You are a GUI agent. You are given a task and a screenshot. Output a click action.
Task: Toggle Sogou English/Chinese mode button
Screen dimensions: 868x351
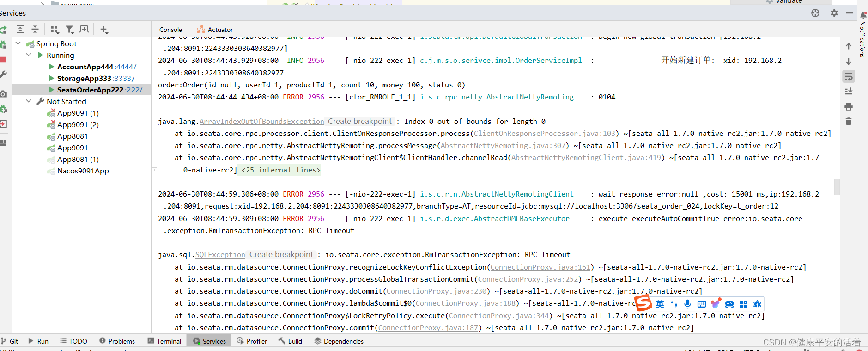click(660, 304)
